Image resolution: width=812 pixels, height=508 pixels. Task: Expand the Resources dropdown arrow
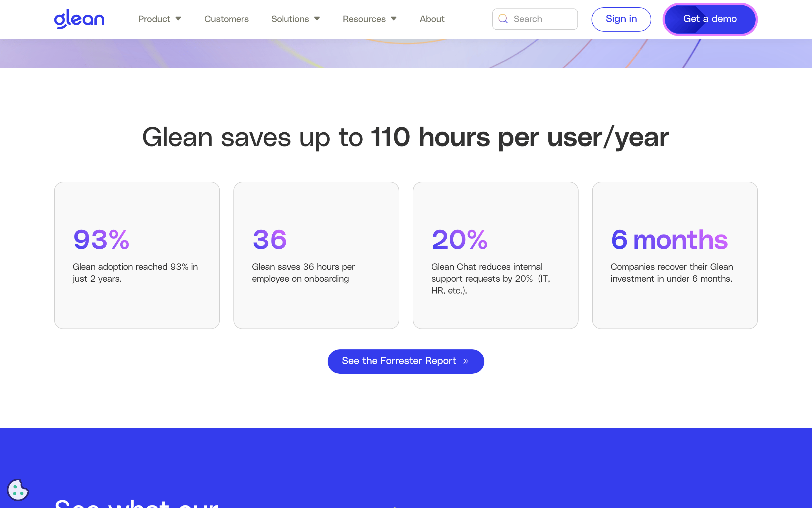tap(394, 19)
